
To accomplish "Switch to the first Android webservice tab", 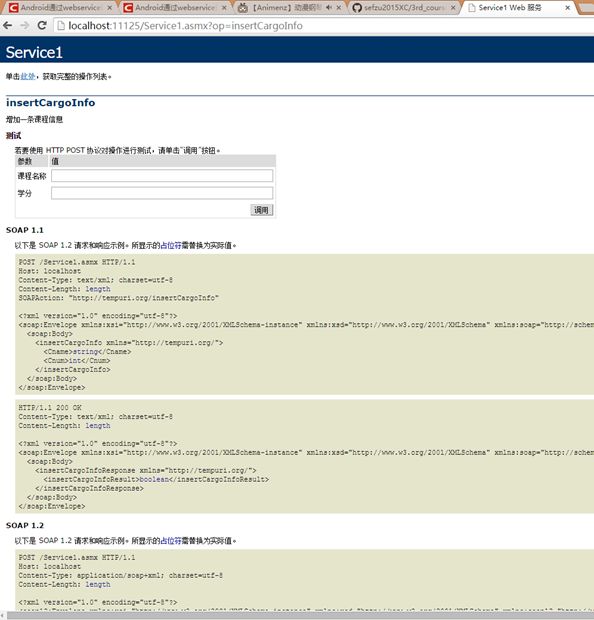I will 59,8.
